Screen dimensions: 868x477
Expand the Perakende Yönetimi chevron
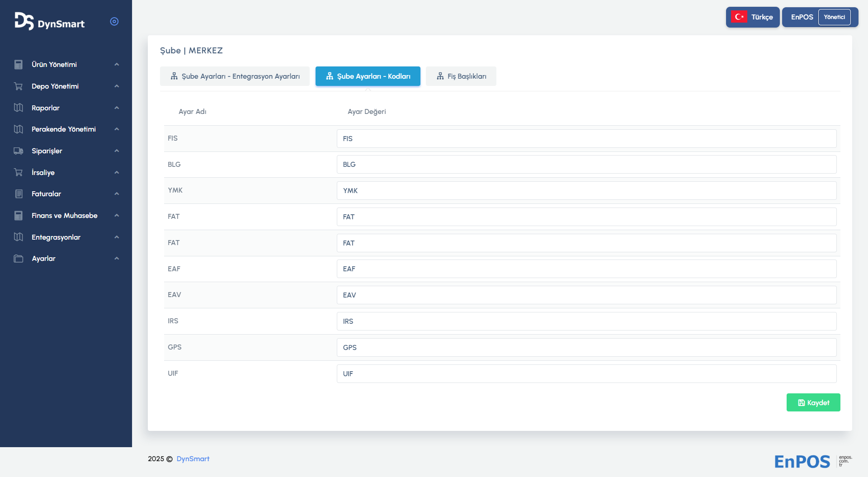pyautogui.click(x=117, y=129)
